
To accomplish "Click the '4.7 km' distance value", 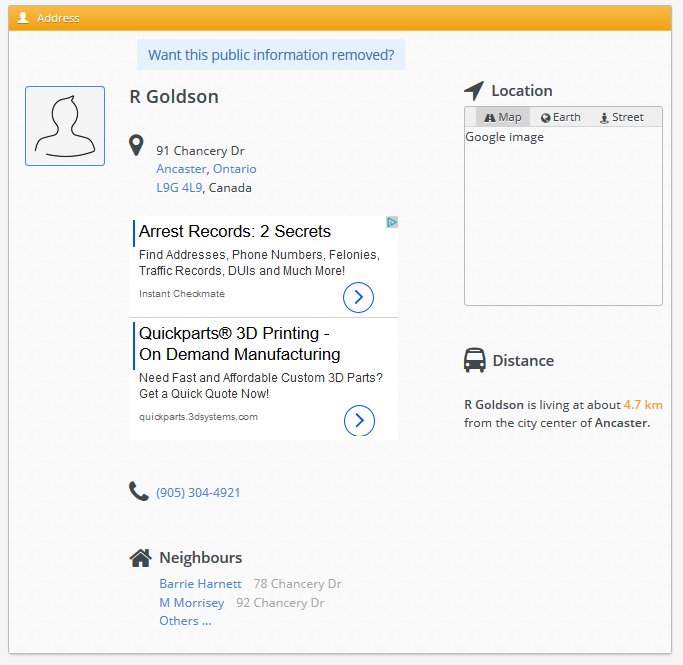I will tap(643, 405).
